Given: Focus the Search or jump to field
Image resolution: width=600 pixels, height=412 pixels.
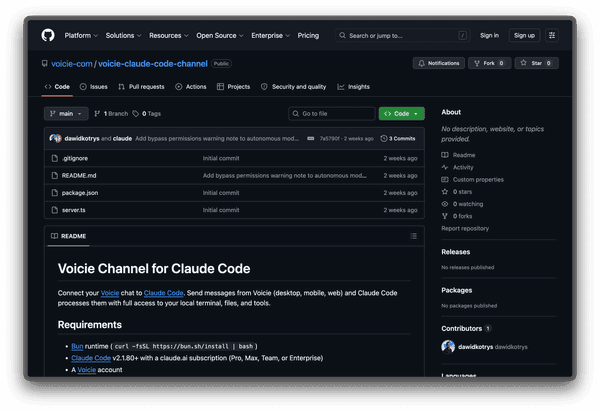Looking at the screenshot, I should (403, 36).
